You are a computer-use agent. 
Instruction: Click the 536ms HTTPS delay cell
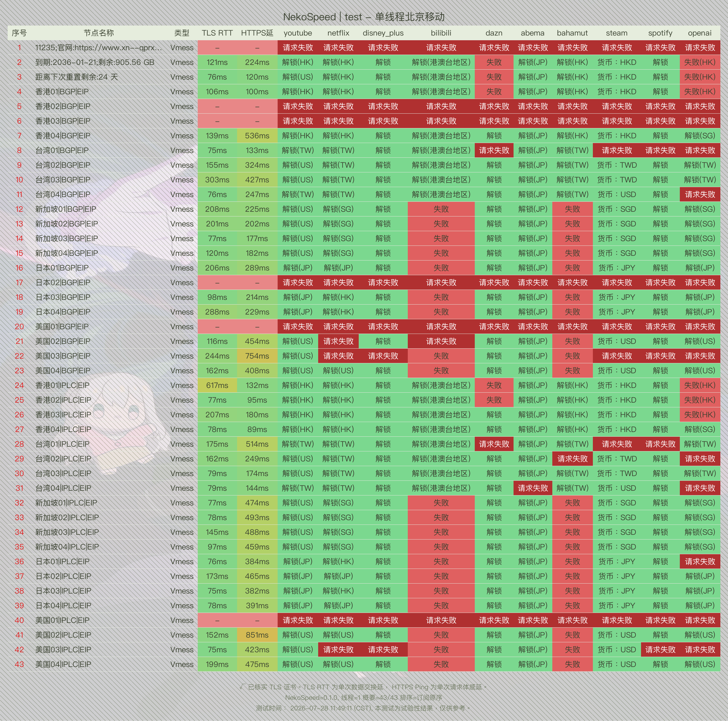click(257, 136)
